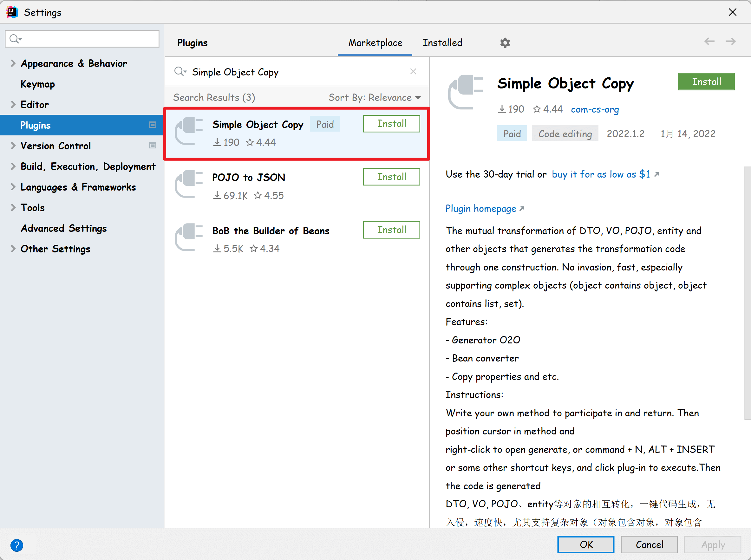Click the description panel vertical scrollbar
This screenshot has width=751, height=560.
point(747,293)
